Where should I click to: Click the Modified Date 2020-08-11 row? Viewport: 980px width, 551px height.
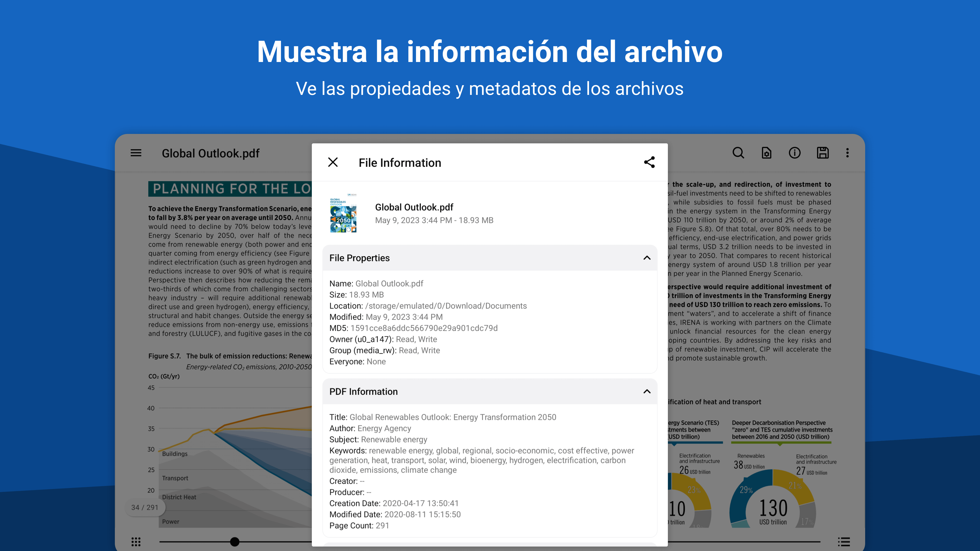(395, 515)
